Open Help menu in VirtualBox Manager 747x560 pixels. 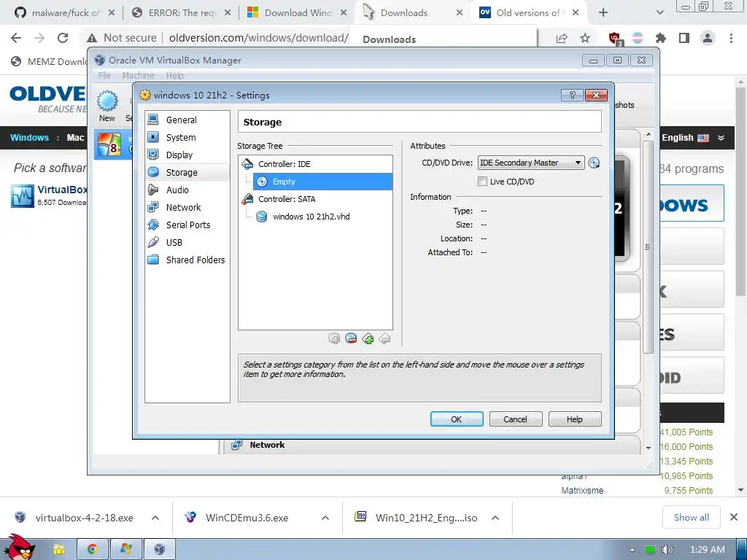tap(175, 76)
